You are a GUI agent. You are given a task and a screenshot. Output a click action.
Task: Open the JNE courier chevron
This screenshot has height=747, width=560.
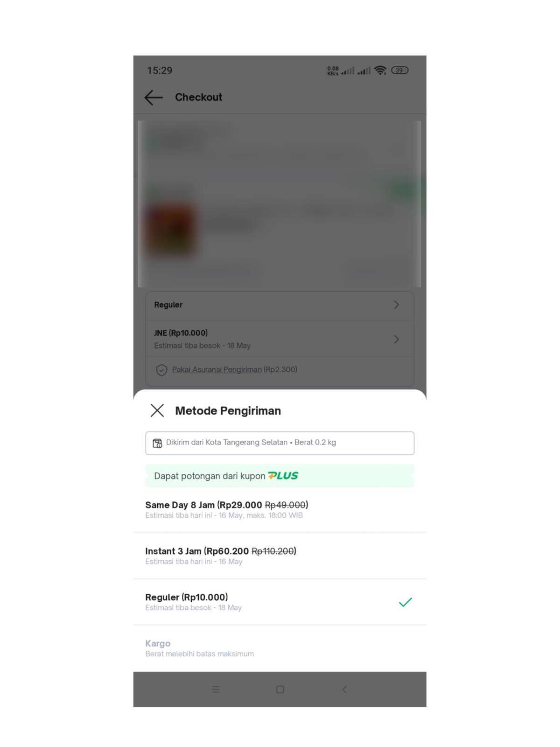click(x=396, y=339)
